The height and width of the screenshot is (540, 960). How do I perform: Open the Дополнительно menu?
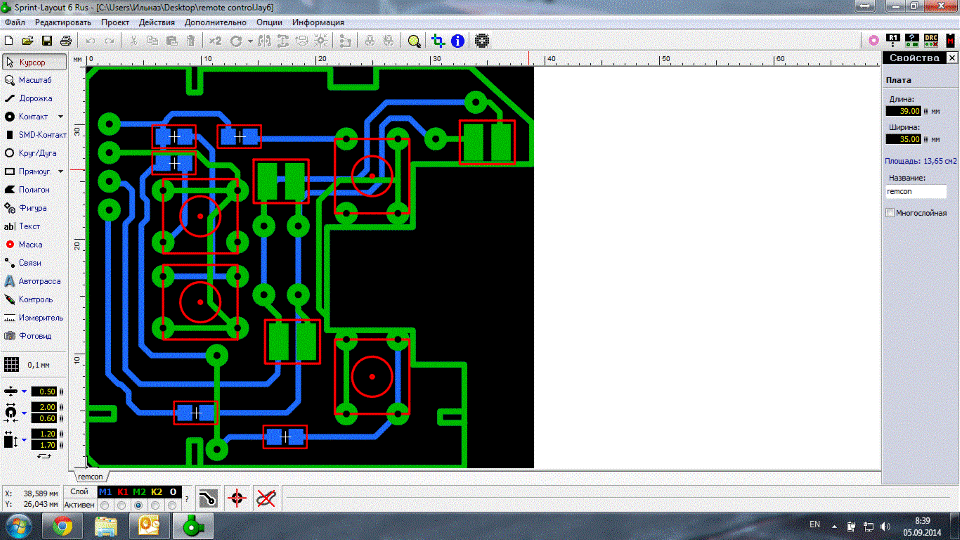(216, 22)
